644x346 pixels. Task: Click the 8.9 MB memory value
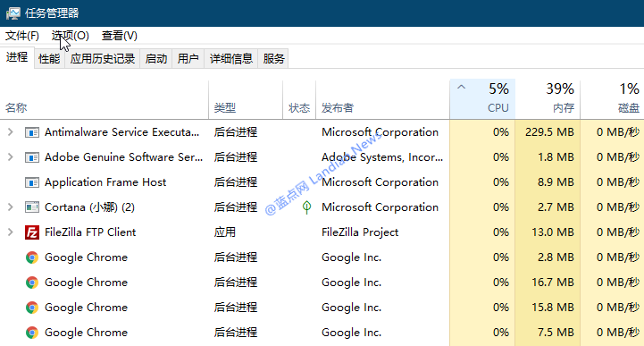pos(556,182)
